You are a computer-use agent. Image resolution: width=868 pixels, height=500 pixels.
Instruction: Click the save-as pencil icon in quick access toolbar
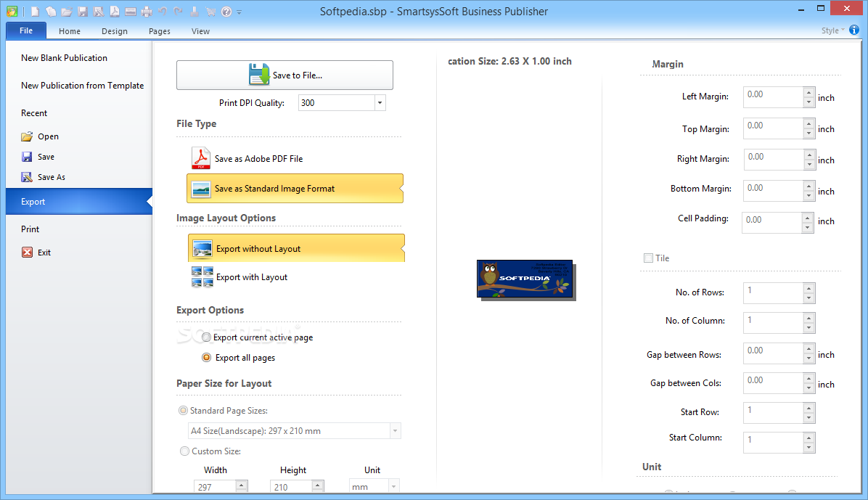point(99,11)
